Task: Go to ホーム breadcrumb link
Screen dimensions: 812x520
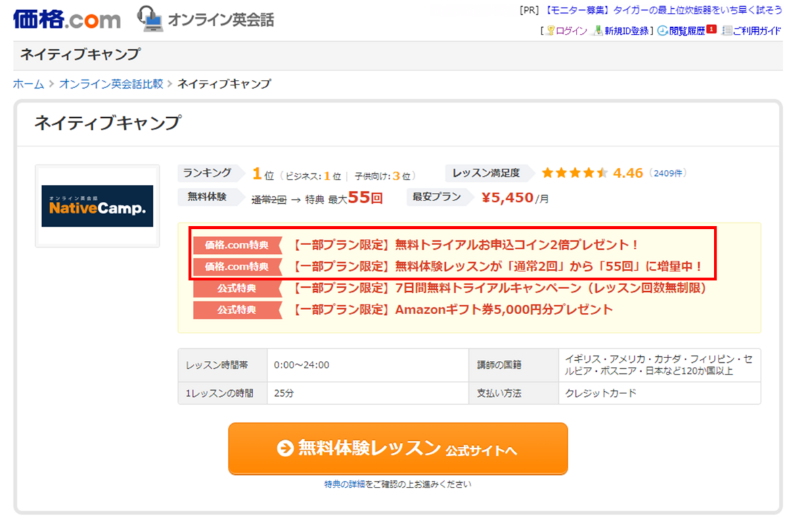Action: coord(28,84)
